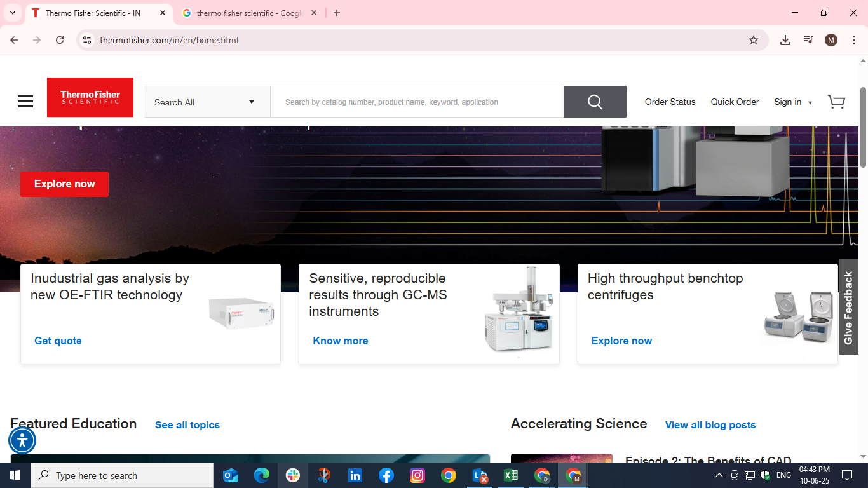Click the Windows taskbar search box
Image resolution: width=868 pixels, height=488 pixels.
122,475
